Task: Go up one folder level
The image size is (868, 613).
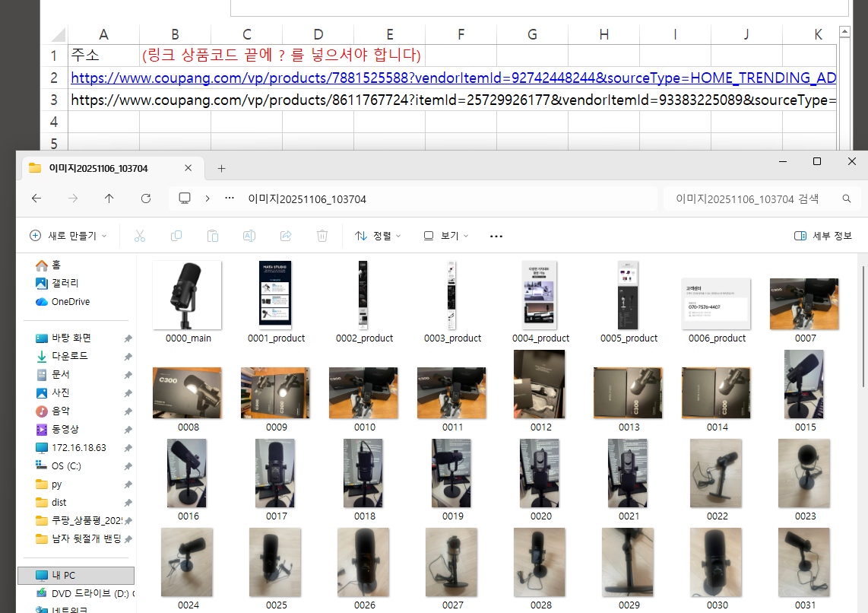Action: point(109,199)
